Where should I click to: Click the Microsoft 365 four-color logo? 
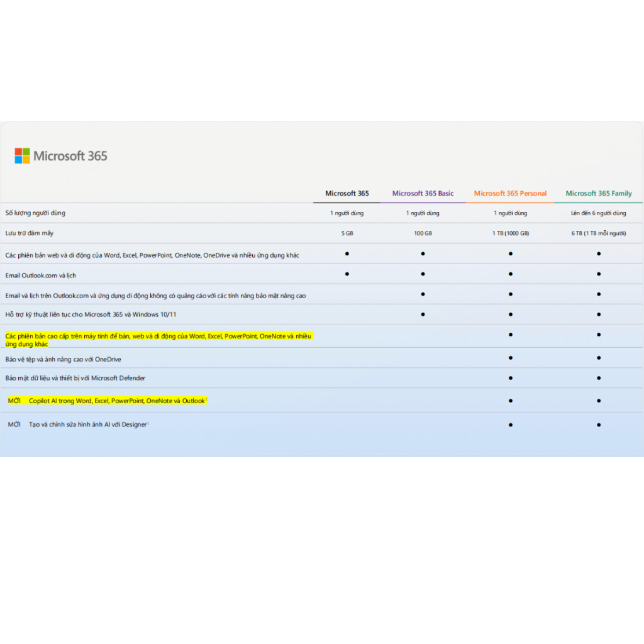22,156
